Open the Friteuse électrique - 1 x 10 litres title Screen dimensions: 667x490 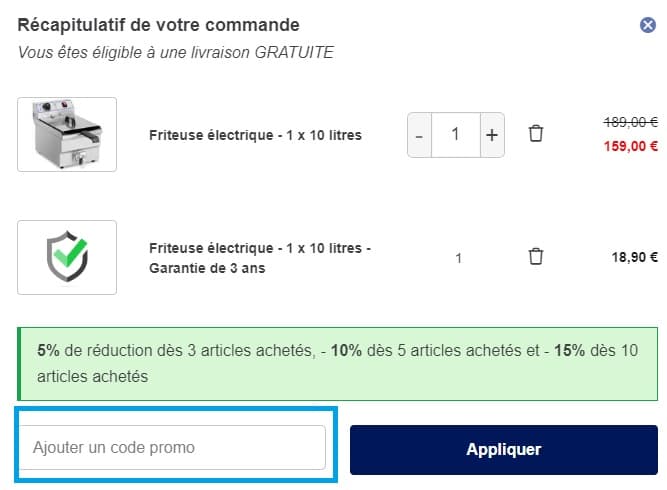pyautogui.click(x=255, y=135)
